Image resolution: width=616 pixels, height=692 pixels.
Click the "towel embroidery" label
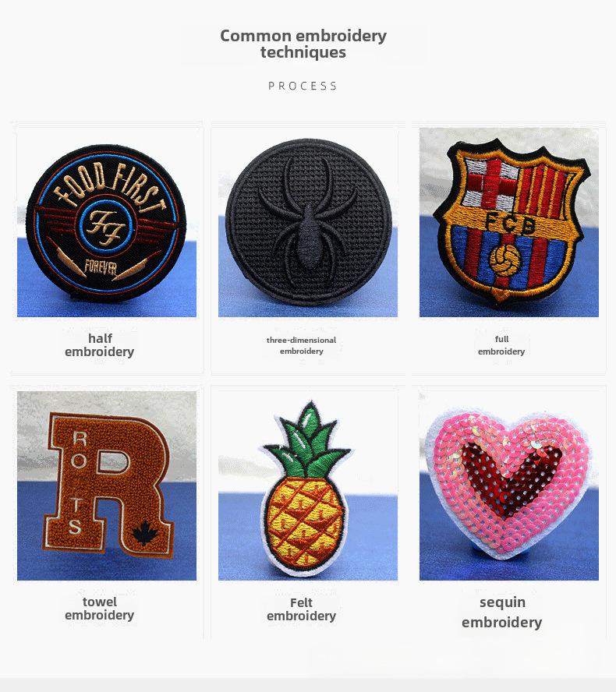click(x=99, y=608)
